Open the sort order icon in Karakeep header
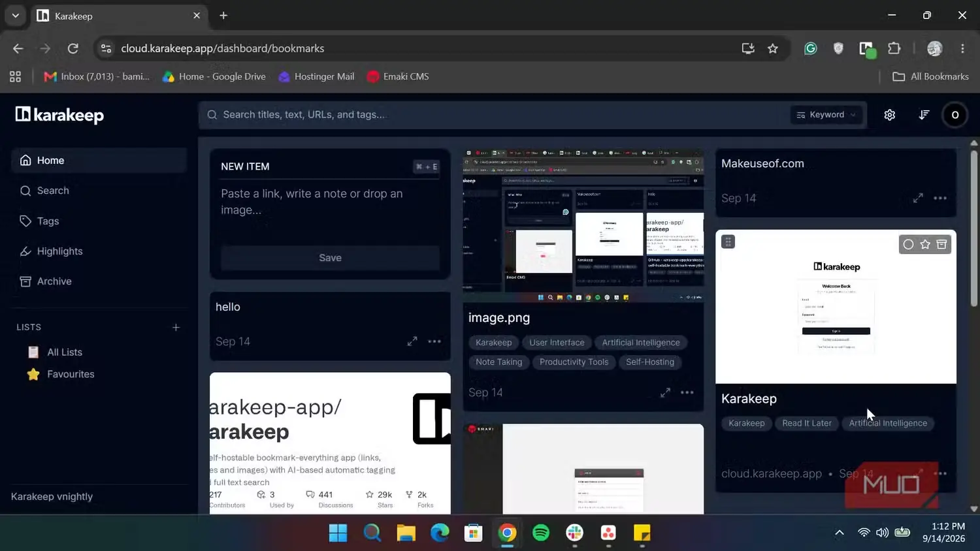980x551 pixels. (924, 115)
